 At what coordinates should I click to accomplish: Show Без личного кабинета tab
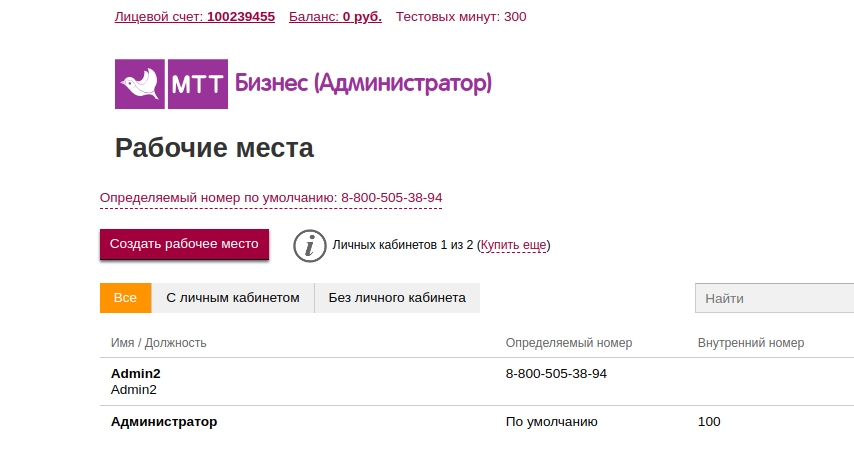coord(397,298)
